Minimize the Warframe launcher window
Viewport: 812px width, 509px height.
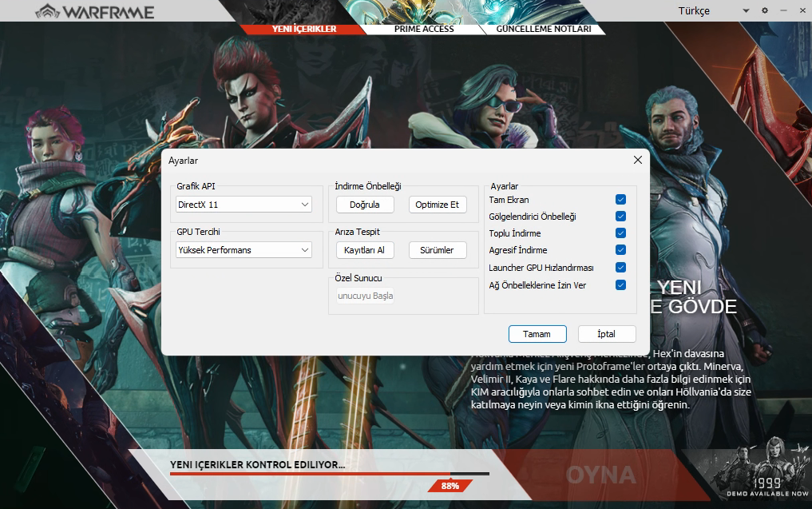783,10
